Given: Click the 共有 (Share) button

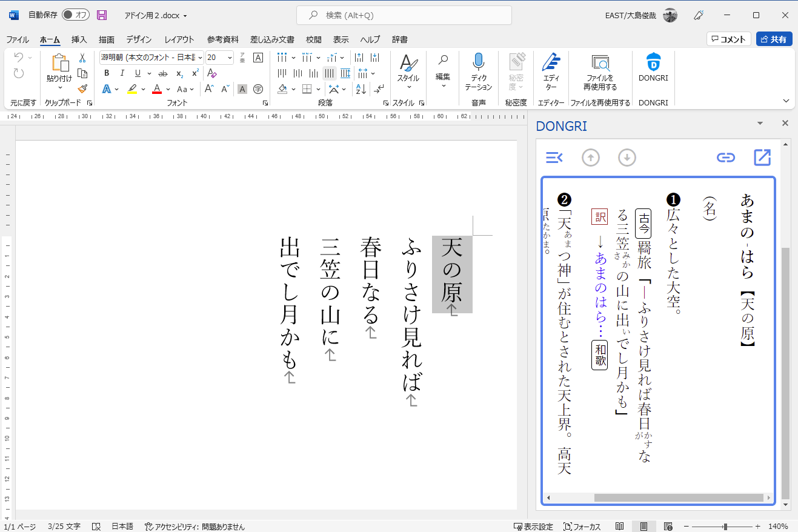Looking at the screenshot, I should (x=774, y=39).
